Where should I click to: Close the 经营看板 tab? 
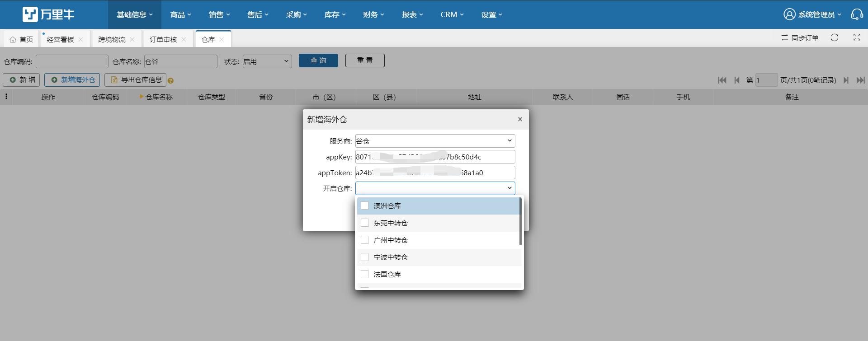[80, 39]
